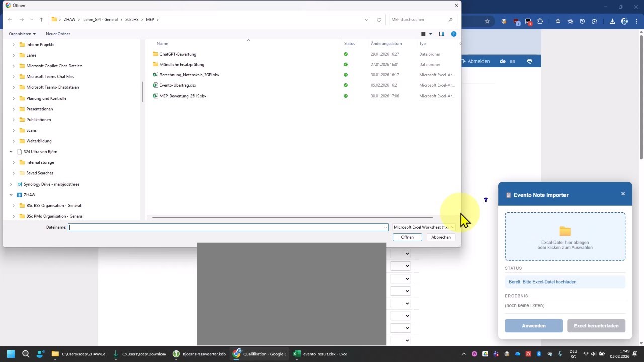Open the Organisieren dropdown menu

click(22, 34)
